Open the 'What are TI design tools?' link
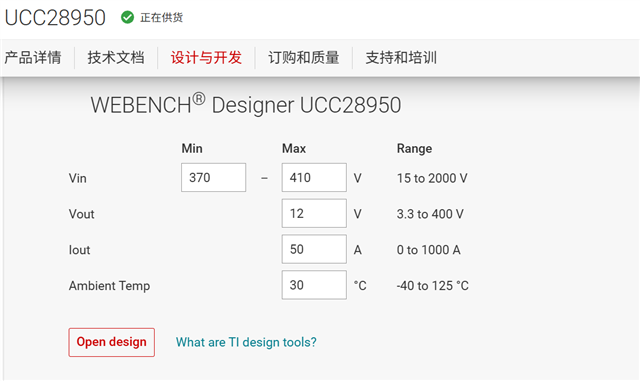 246,342
